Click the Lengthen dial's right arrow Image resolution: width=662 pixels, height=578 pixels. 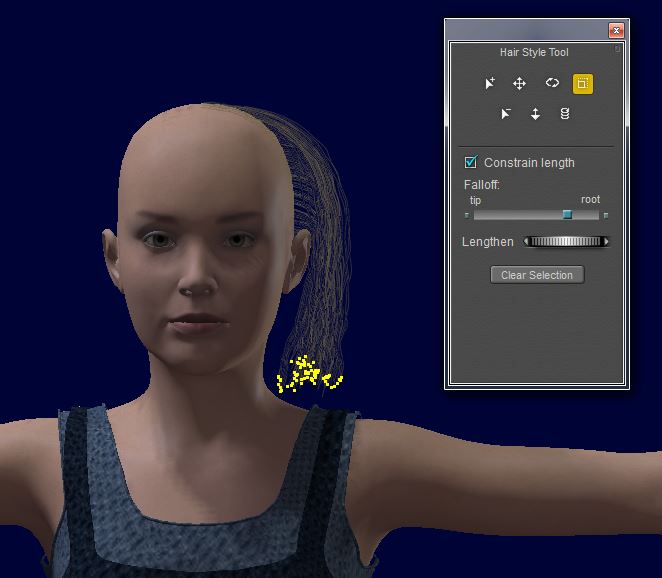pyautogui.click(x=605, y=241)
